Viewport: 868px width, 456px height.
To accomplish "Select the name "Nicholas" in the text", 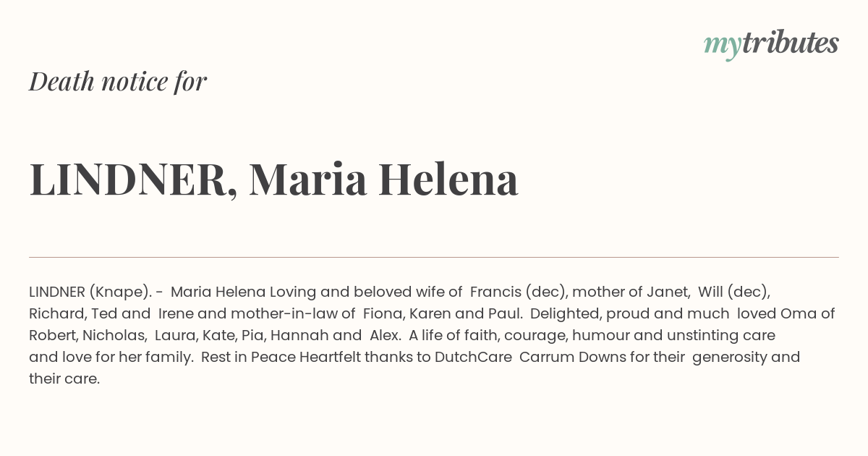I will point(114,335).
